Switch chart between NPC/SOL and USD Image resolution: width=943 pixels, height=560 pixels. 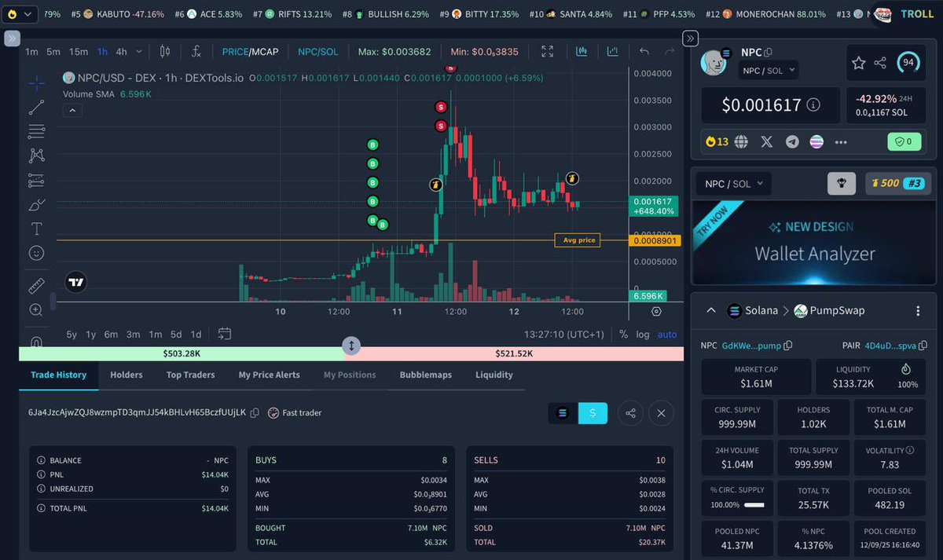point(317,52)
